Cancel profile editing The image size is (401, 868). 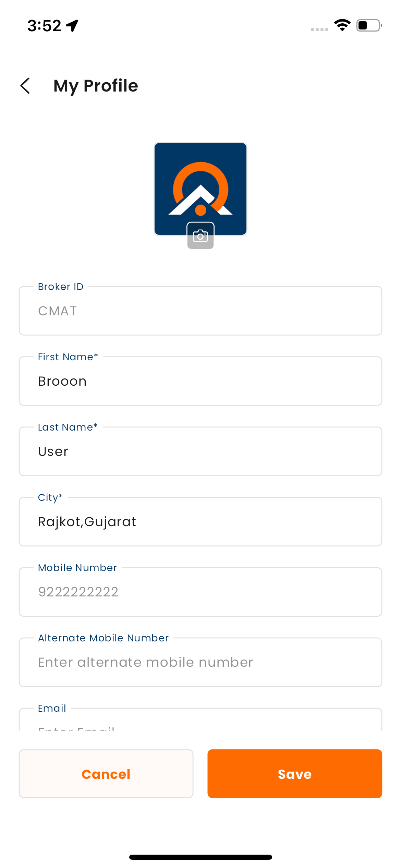[106, 774]
